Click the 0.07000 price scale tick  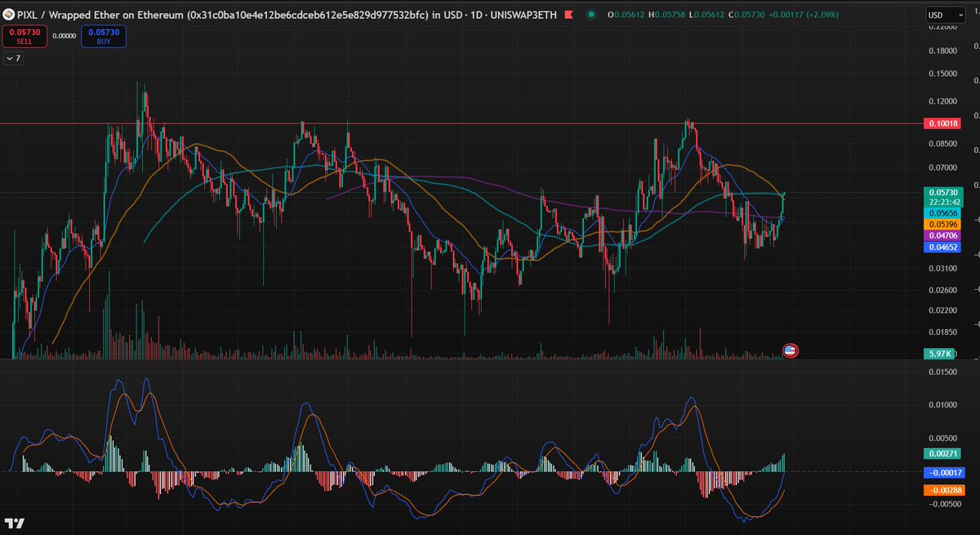(942, 168)
